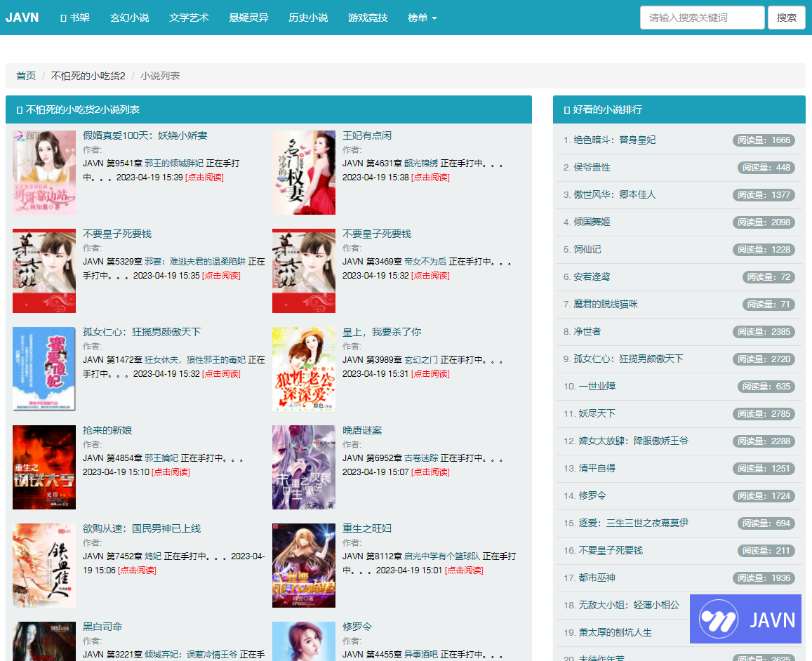Open chapter link 邪王的倾城胖妃
812x661 pixels.
[174, 163]
